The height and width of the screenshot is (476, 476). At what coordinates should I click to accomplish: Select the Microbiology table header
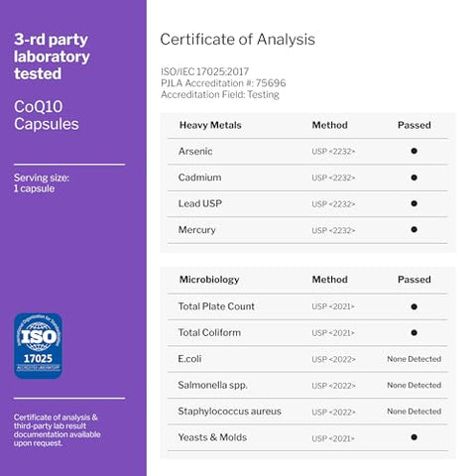point(209,280)
